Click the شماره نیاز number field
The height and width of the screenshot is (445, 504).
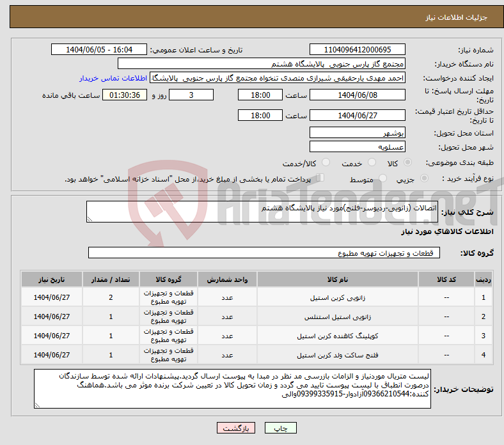[x=357, y=50]
